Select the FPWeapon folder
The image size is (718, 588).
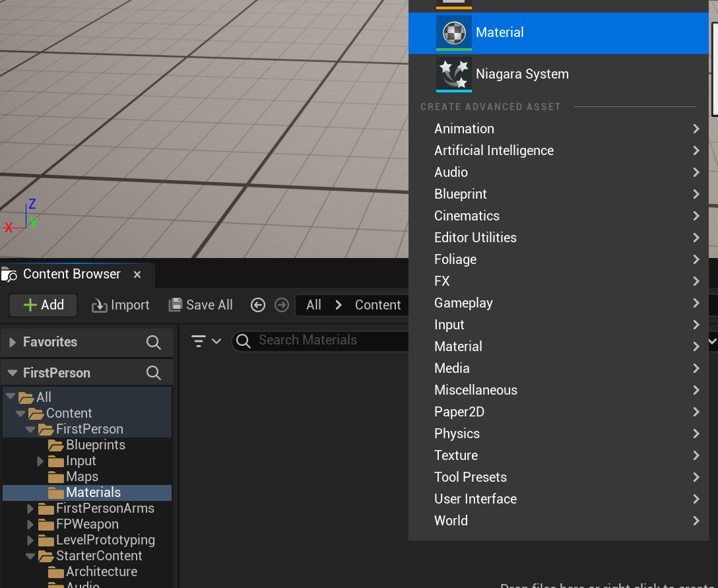(87, 525)
